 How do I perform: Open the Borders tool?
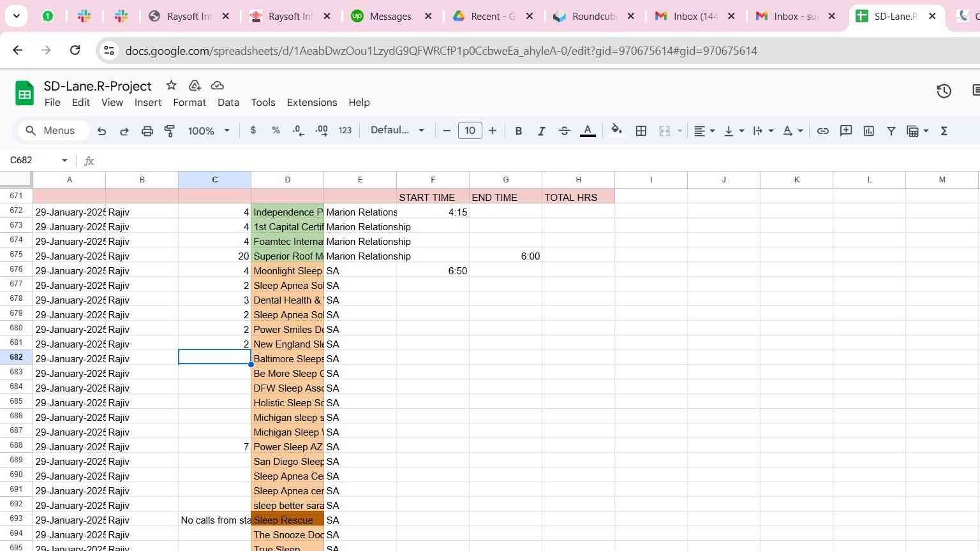click(x=641, y=131)
